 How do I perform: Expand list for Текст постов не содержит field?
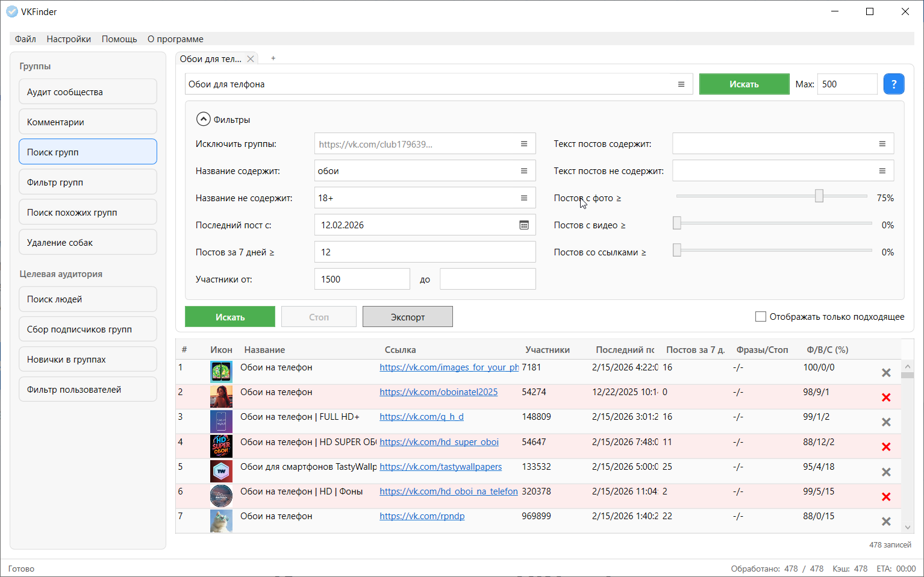point(882,171)
